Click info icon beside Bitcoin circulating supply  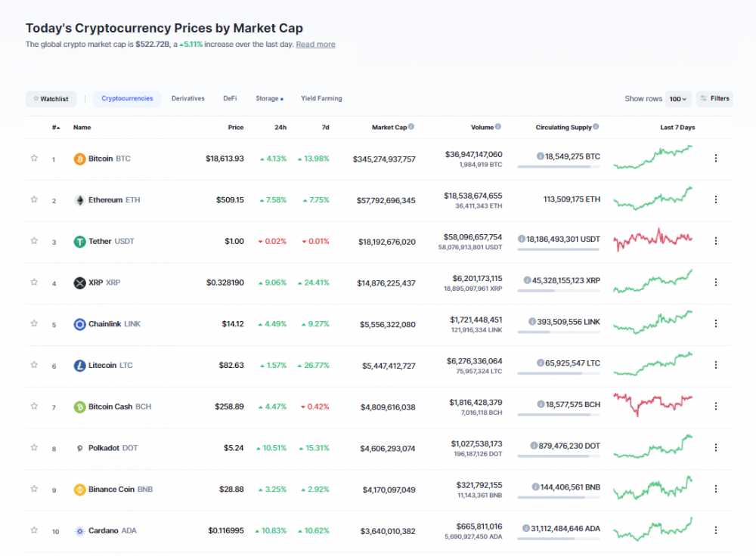point(541,156)
